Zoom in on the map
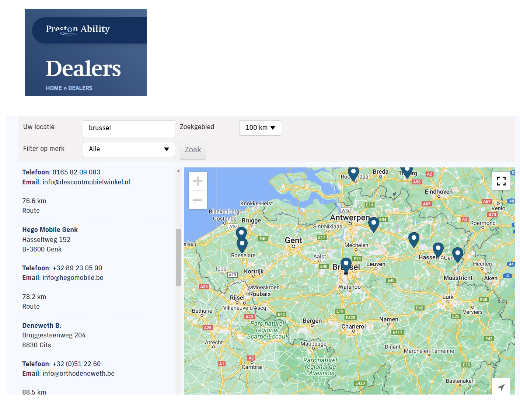This screenshot has width=520, height=420. pos(198,181)
